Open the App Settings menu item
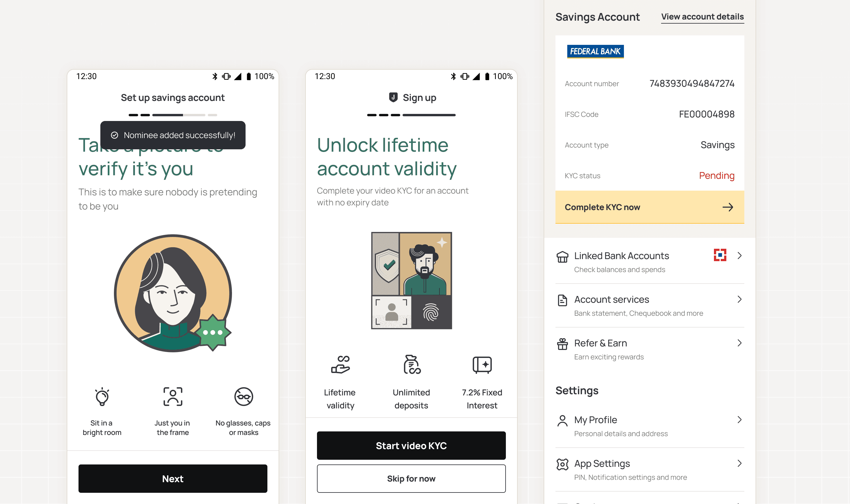 tap(650, 470)
